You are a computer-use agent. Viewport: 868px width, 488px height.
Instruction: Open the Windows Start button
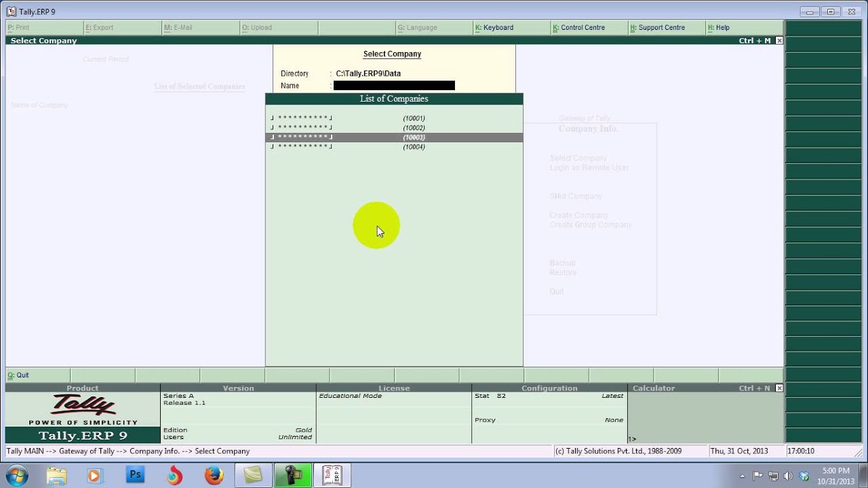pyautogui.click(x=16, y=475)
